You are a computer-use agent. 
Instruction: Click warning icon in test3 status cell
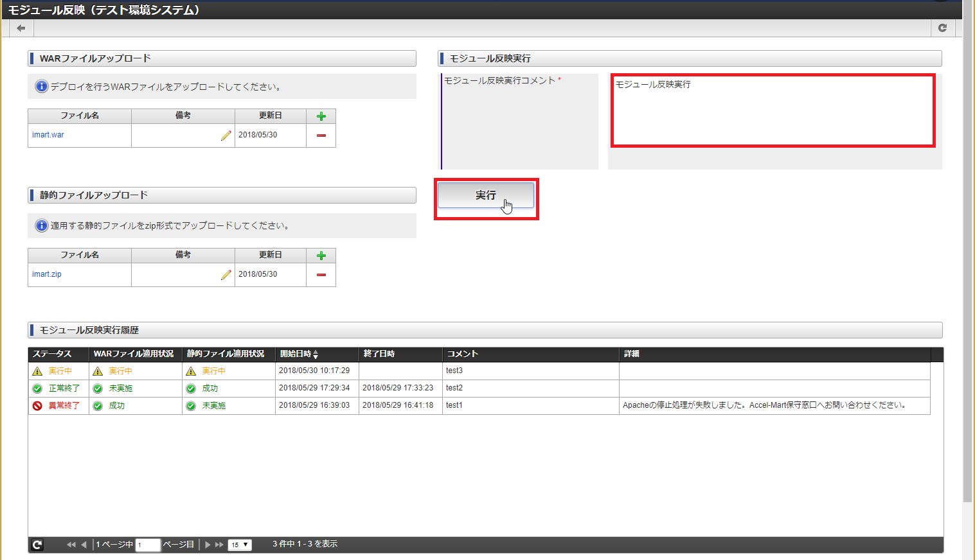click(x=37, y=371)
